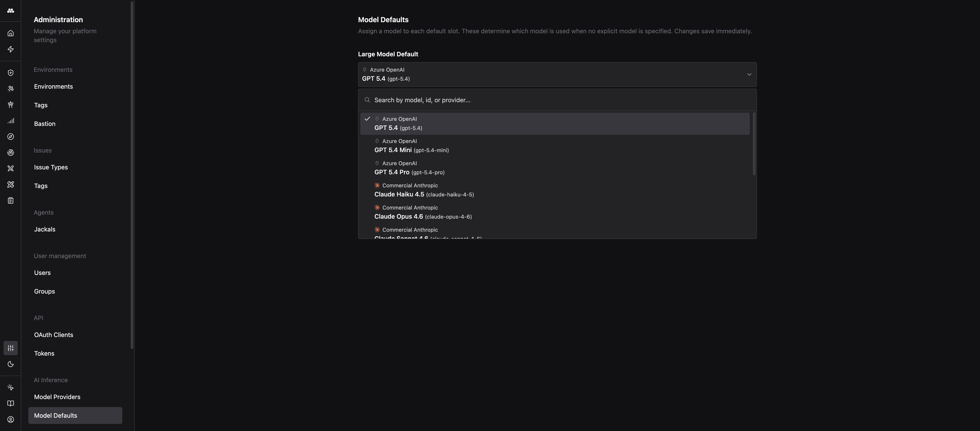Collapse the Large Model Default dropdown
Viewport: 980px width, 431px height.
pyautogui.click(x=749, y=74)
